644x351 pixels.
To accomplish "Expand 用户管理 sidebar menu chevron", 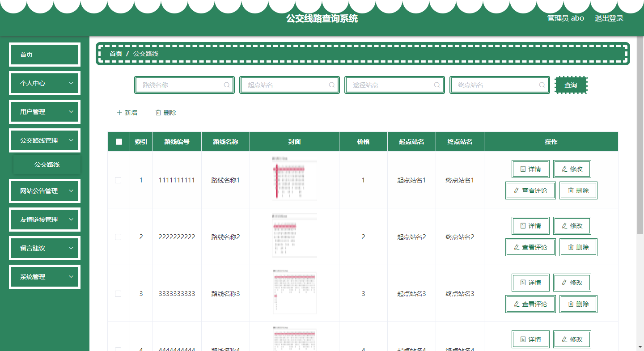I will pos(71,112).
